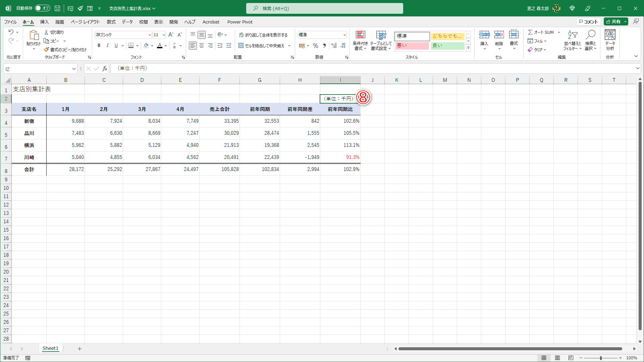Screen dimensions: 644x362
Task: Click the Analyze Data icon
Action: (x=610, y=35)
